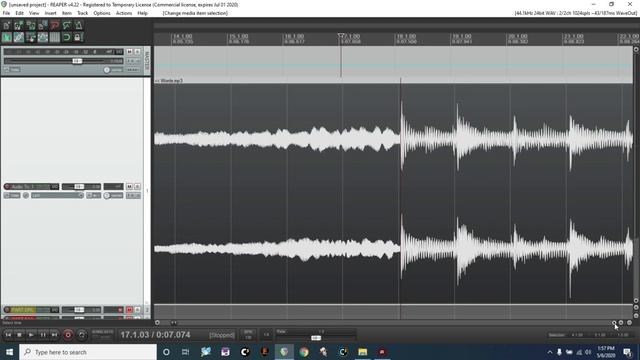Open the Insert menu
640x360 pixels.
point(51,13)
